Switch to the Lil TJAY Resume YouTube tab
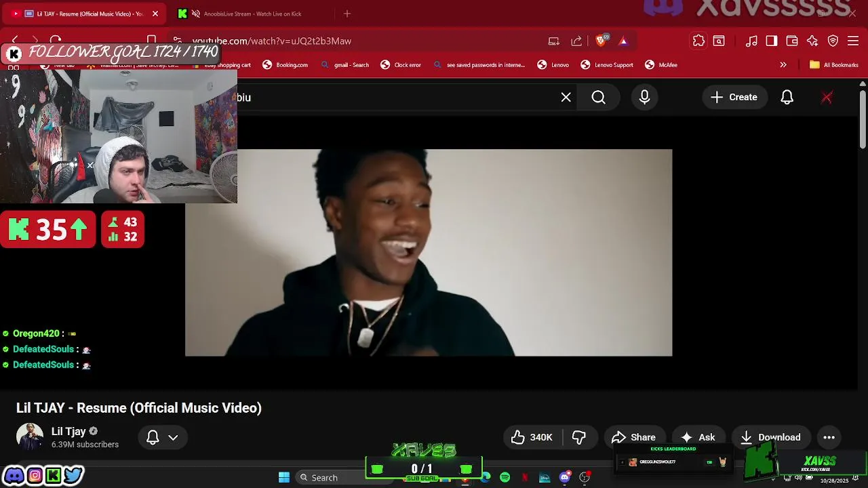 (x=86, y=14)
